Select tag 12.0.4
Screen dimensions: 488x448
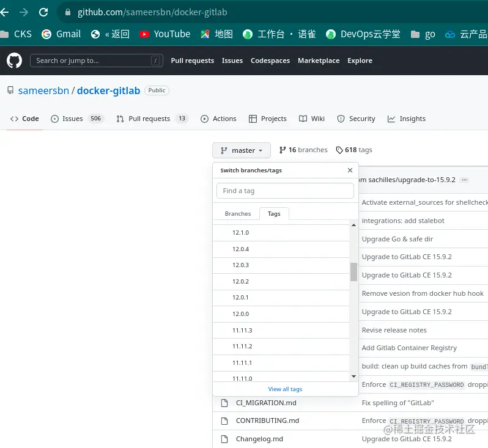click(x=281, y=249)
